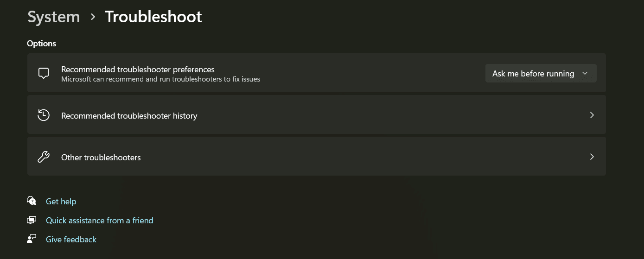Go back to the System breadcrumb
The width and height of the screenshot is (644, 259).
pos(54,17)
